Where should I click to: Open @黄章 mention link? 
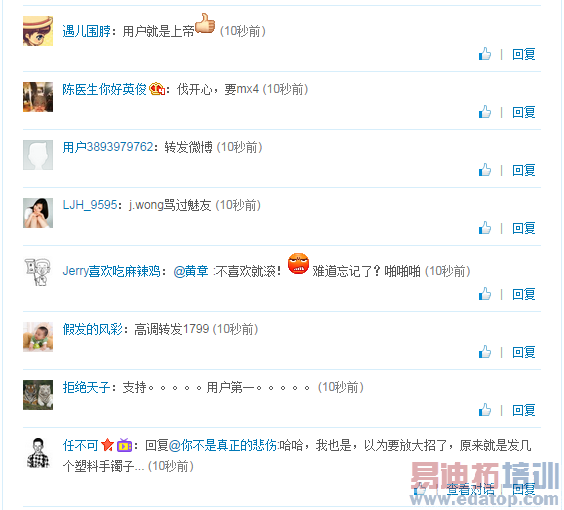pyautogui.click(x=191, y=271)
